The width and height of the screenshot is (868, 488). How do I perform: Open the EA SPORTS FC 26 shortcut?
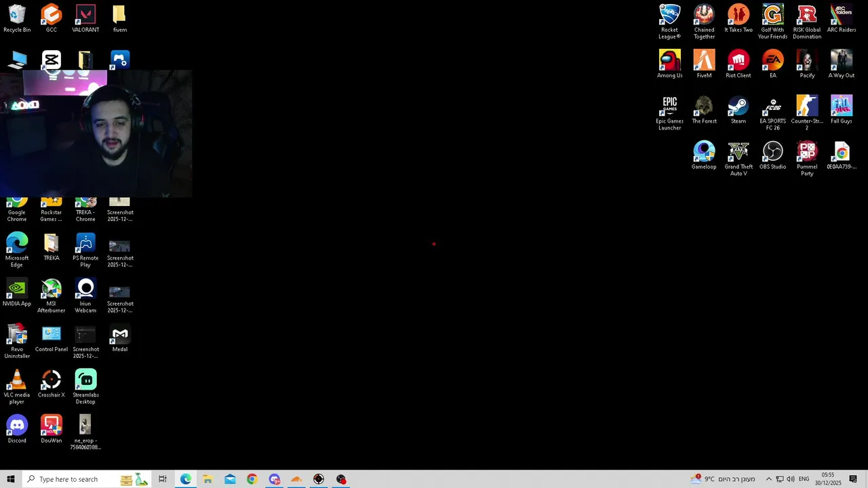[x=772, y=113]
